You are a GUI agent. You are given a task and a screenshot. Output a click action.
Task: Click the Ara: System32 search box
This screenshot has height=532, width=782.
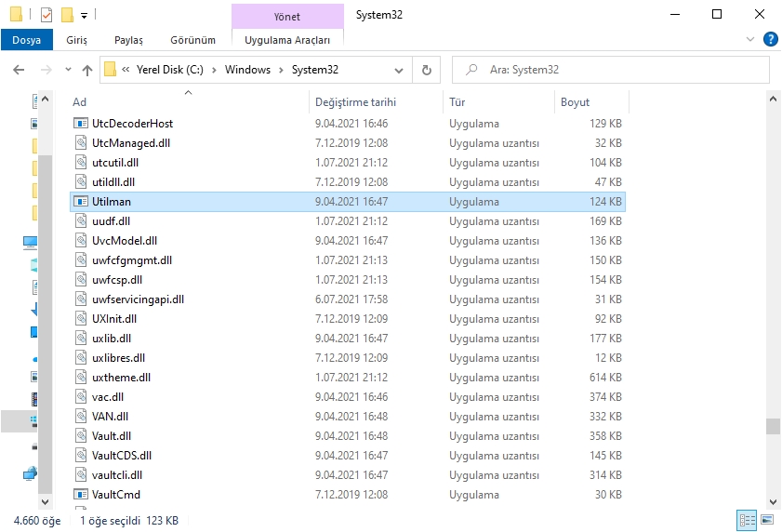[x=610, y=70]
